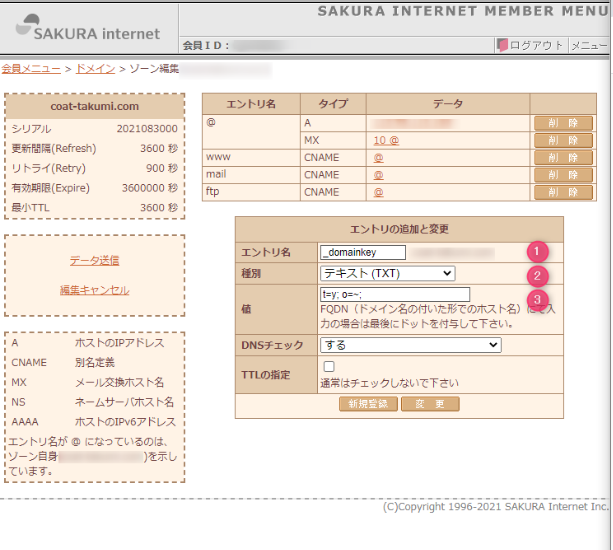Delete the MX record entry
The image size is (613, 550).
[x=563, y=140]
